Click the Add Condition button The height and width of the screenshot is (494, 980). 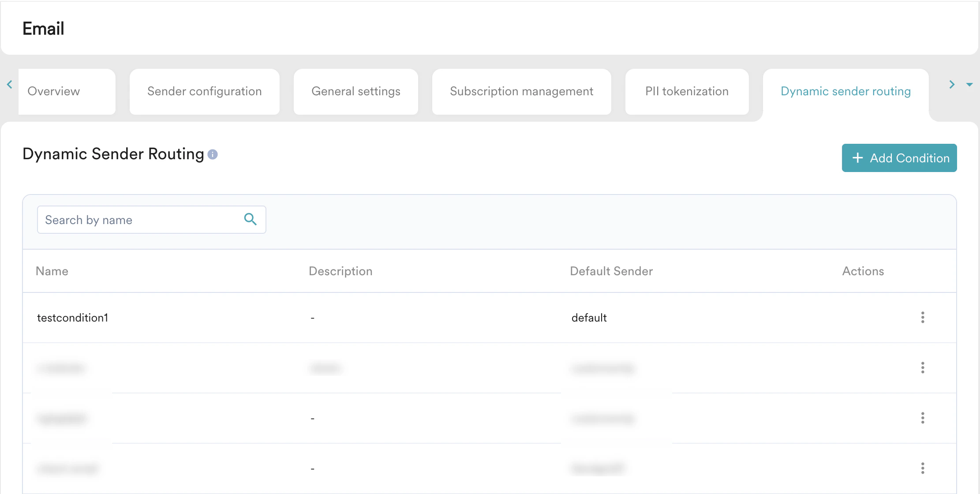[899, 158]
